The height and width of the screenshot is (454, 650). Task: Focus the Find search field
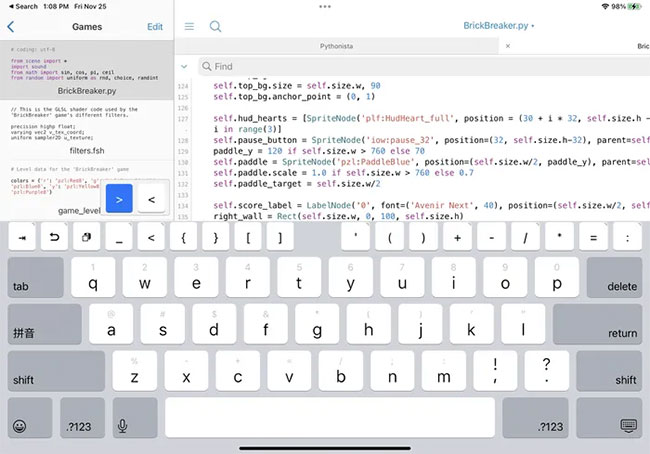424,66
